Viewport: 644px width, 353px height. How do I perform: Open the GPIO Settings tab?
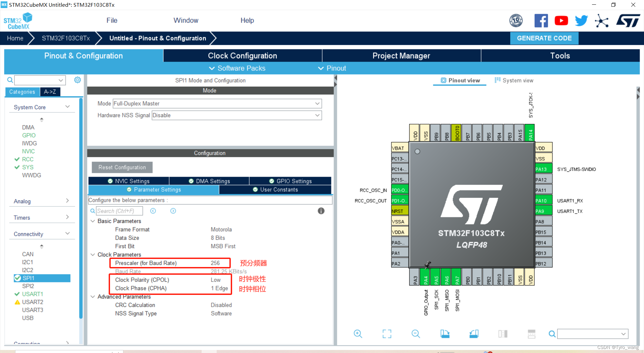[290, 181]
